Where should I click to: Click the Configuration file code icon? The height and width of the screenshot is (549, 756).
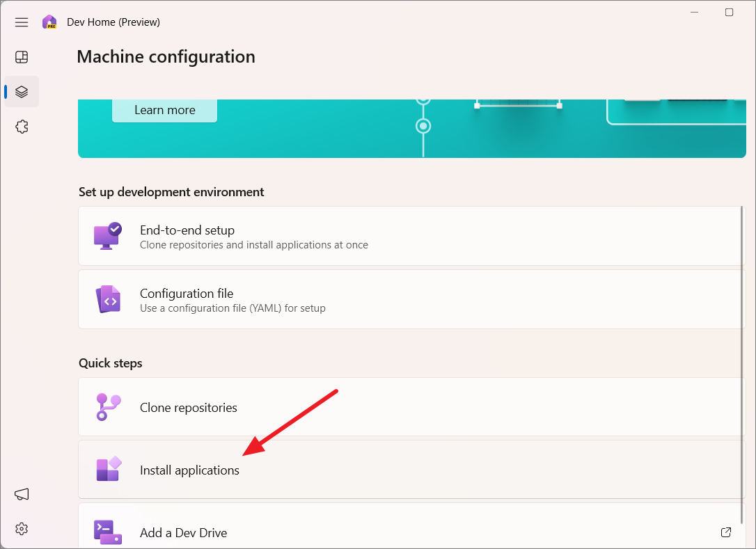(x=108, y=299)
